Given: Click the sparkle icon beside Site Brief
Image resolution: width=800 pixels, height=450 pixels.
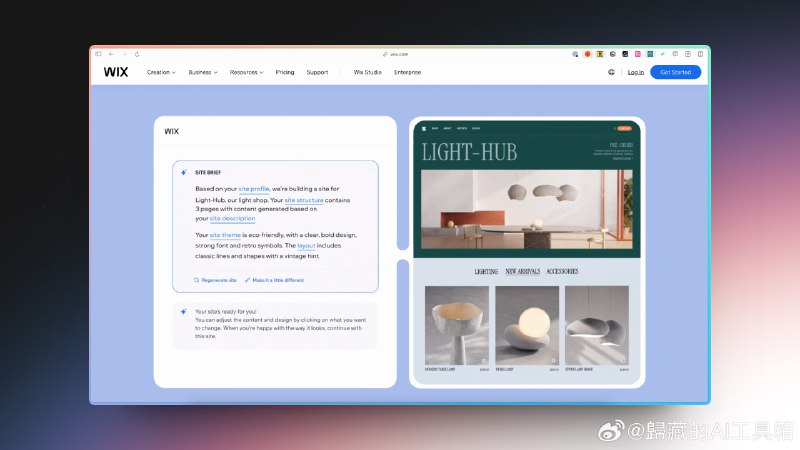Looking at the screenshot, I should point(184,172).
